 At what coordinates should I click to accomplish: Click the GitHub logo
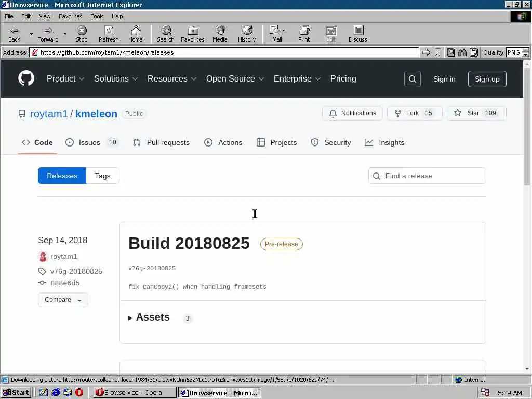coord(26,78)
